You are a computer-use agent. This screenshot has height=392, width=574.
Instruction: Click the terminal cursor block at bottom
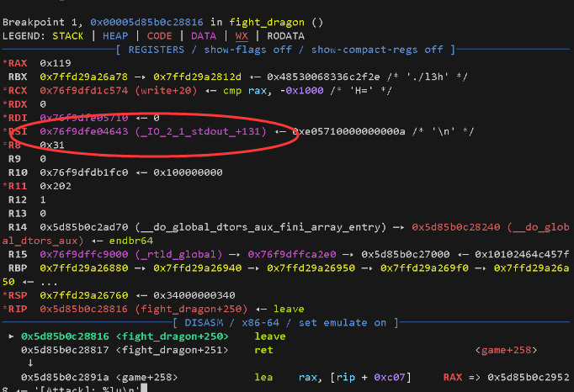point(144,388)
